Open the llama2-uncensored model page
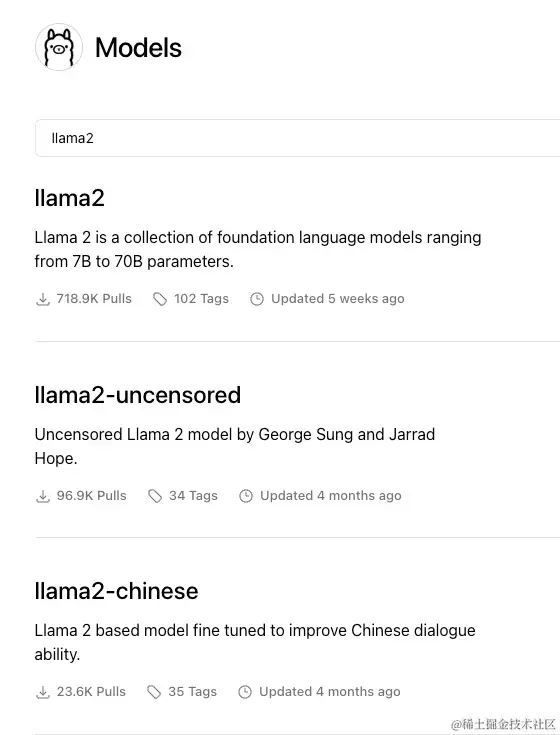Image resolution: width=560 pixels, height=735 pixels. pos(138,395)
